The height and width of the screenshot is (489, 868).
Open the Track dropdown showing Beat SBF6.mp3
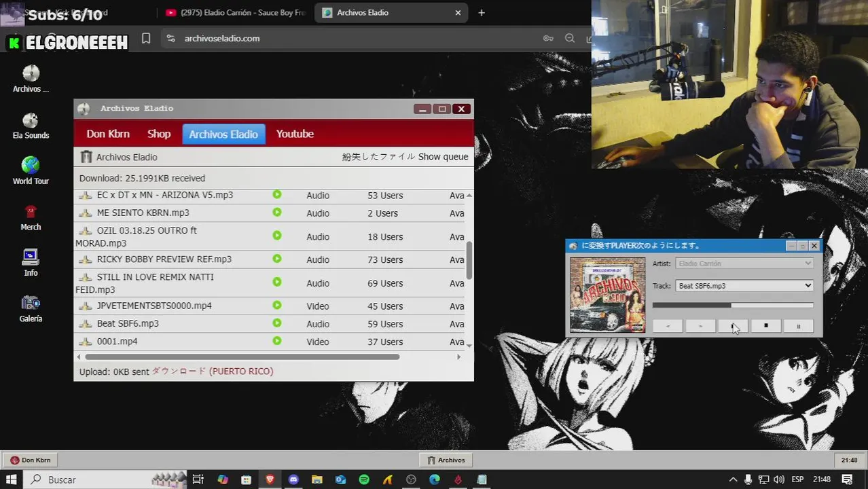[744, 286]
